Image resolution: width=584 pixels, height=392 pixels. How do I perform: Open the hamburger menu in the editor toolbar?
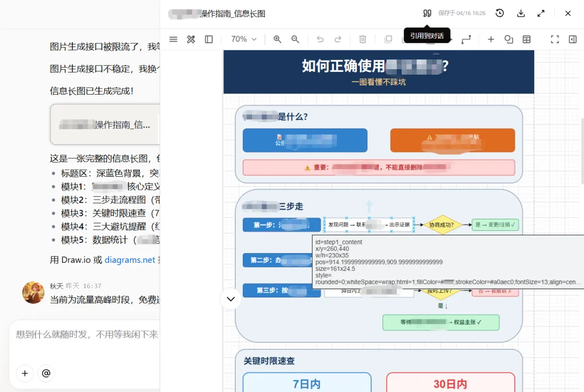point(173,39)
